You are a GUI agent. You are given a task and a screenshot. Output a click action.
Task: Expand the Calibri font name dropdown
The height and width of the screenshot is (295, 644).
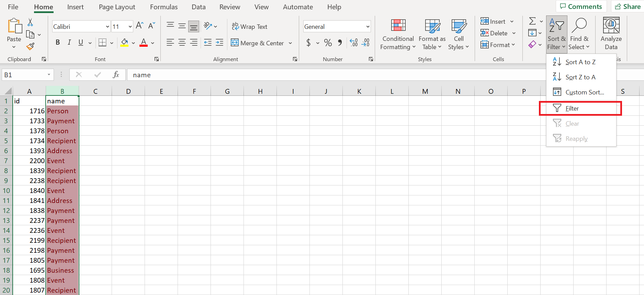[x=107, y=27]
